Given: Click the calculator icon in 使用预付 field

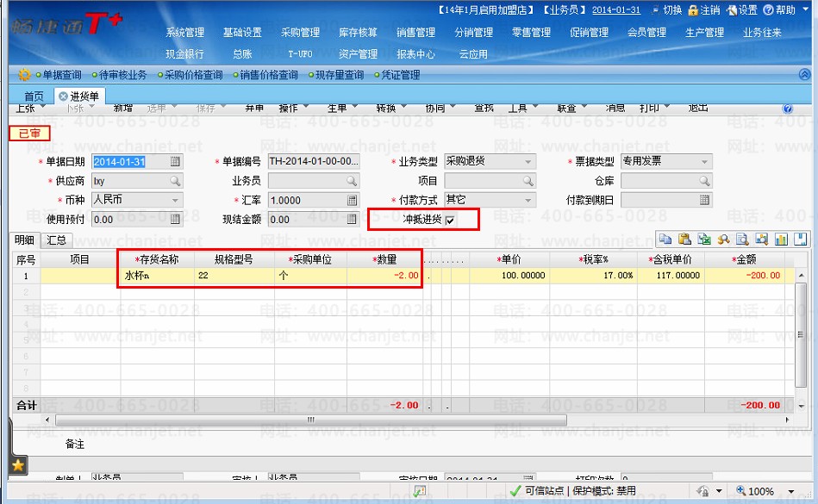Looking at the screenshot, I should [x=175, y=220].
